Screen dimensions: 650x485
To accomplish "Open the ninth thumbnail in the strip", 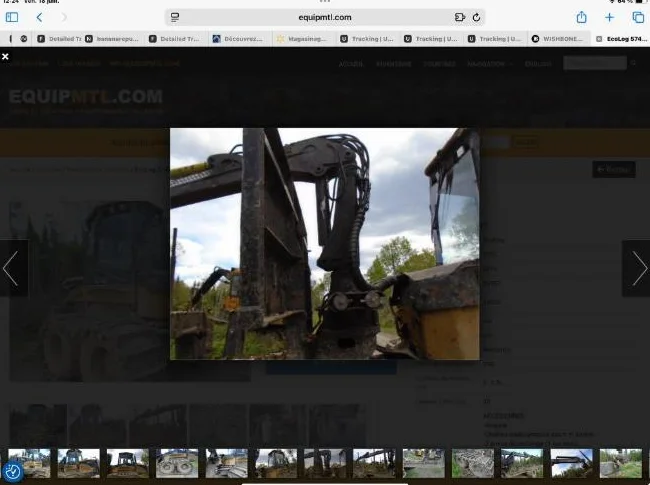I will click(424, 463).
